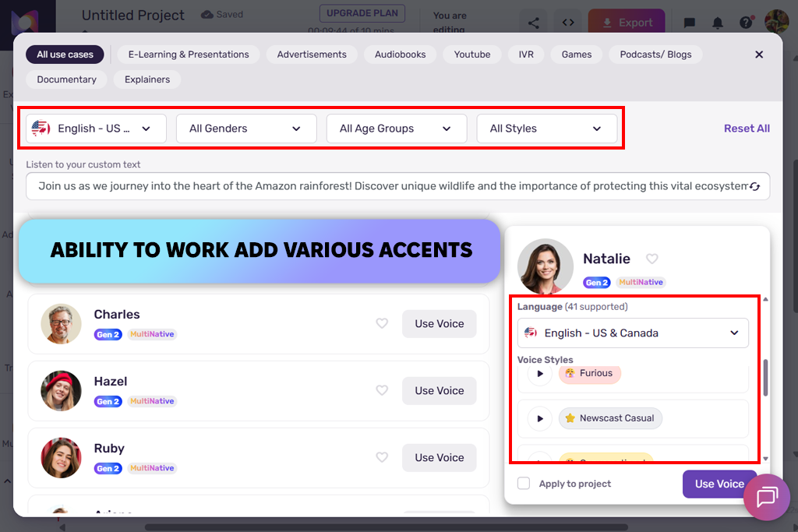Click the custom text input field

click(x=398, y=186)
